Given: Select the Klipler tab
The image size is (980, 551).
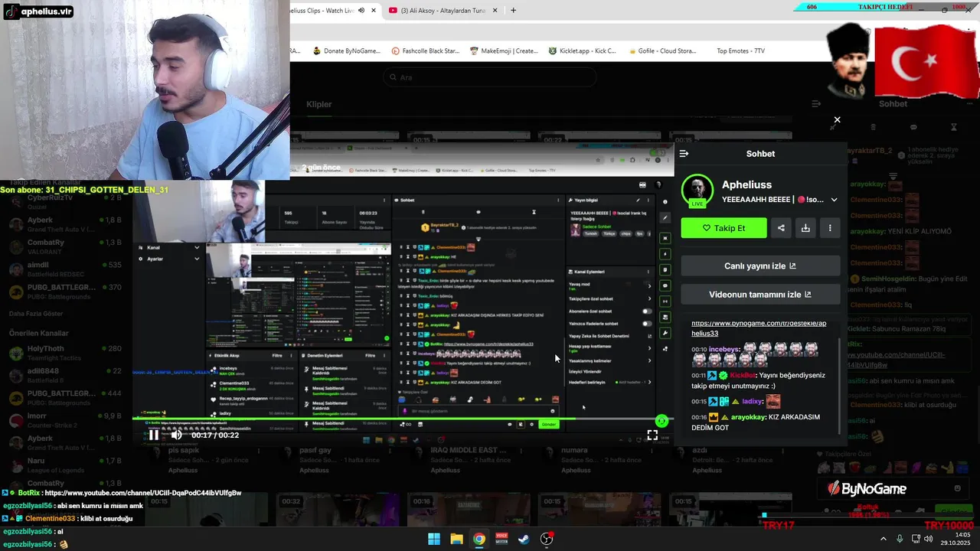Looking at the screenshot, I should point(319,105).
